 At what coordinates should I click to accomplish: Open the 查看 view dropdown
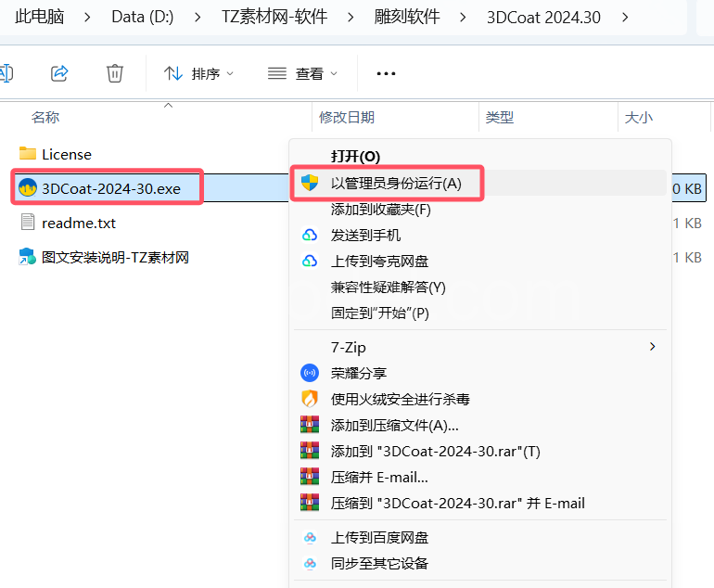[303, 73]
